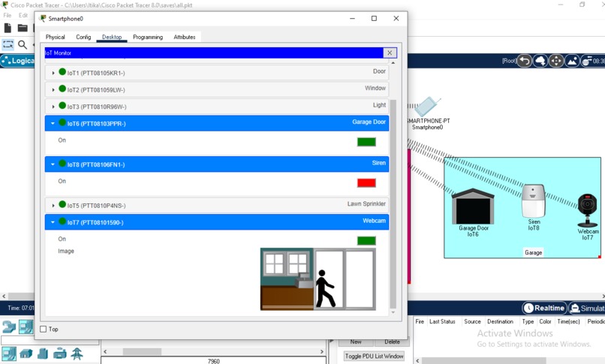Toggle the Garage Door green On indicator
The width and height of the screenshot is (605, 364).
[366, 142]
